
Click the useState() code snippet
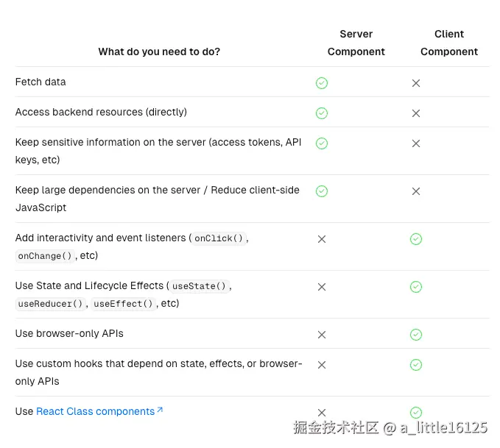tap(200, 286)
